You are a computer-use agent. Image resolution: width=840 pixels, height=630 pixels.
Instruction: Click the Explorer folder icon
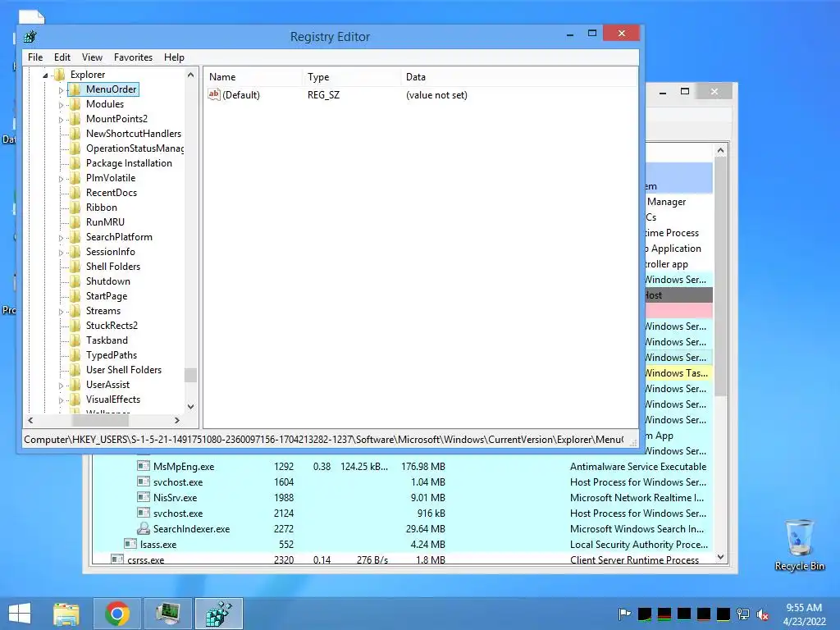point(60,75)
